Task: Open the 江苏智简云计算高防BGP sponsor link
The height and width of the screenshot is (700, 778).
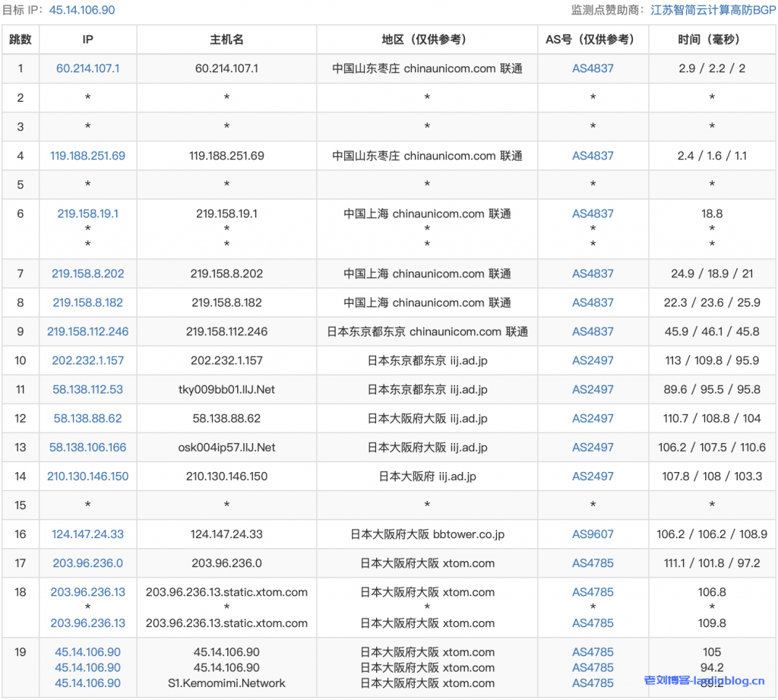Action: point(707,10)
